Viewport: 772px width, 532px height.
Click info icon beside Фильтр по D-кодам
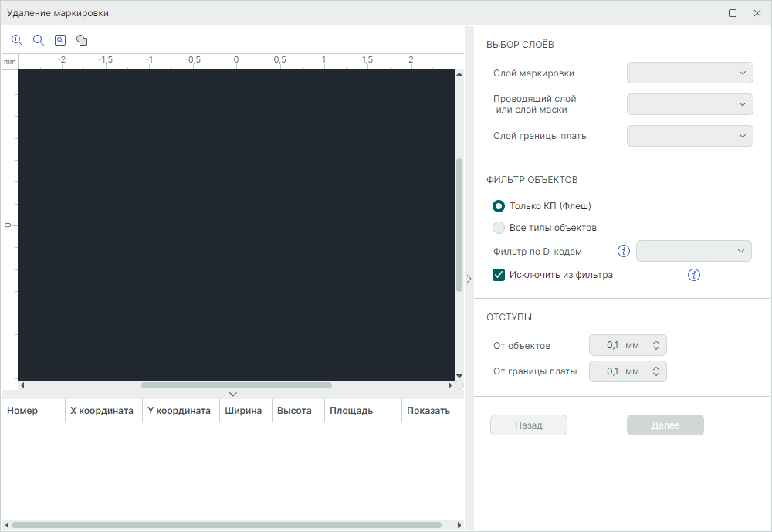tap(624, 251)
